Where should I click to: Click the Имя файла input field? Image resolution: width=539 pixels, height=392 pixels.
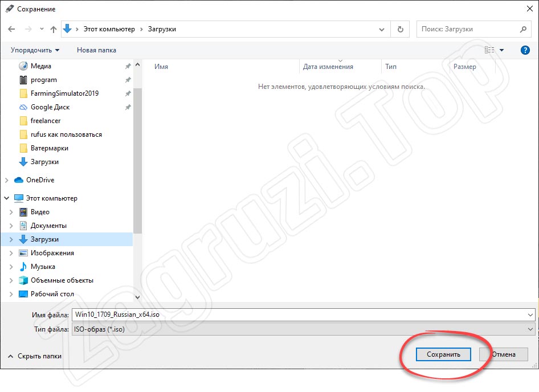tap(303, 315)
